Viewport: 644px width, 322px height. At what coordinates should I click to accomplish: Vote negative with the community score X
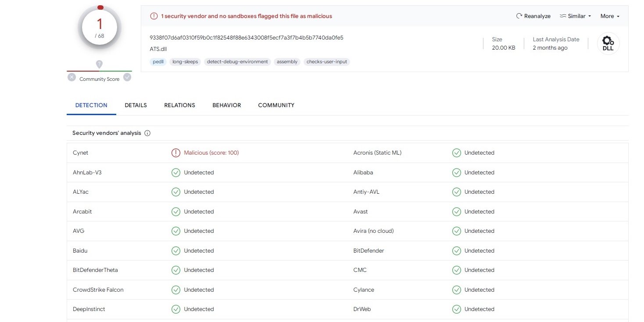72,77
